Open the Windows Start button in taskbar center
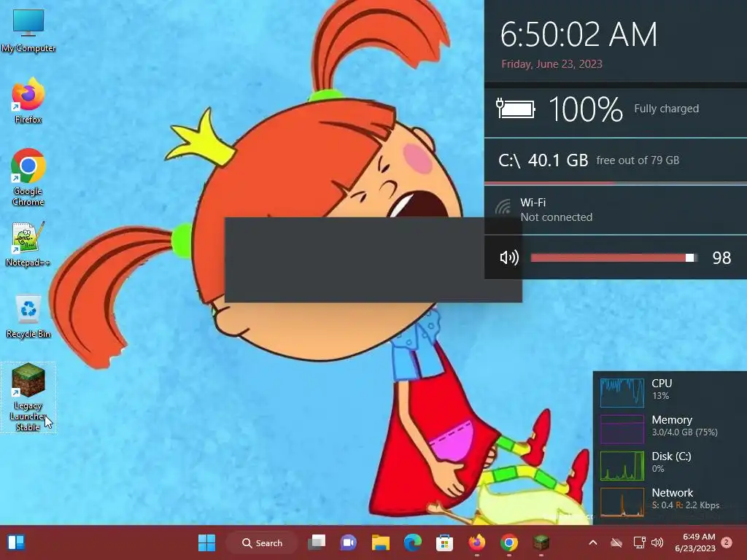 [206, 542]
